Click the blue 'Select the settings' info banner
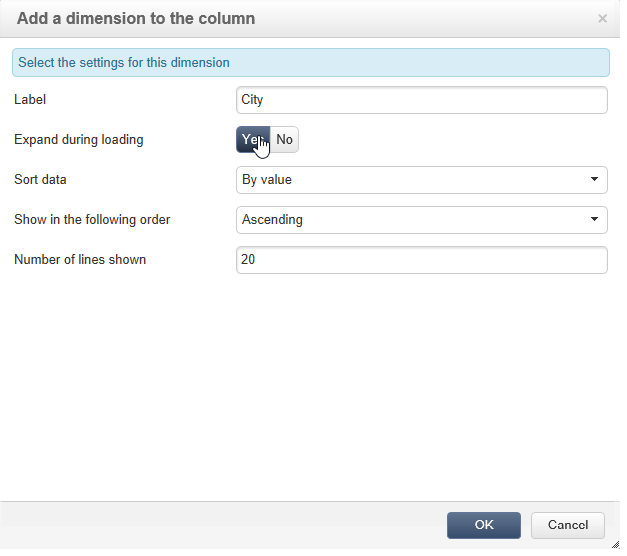627x556 pixels. [x=310, y=62]
